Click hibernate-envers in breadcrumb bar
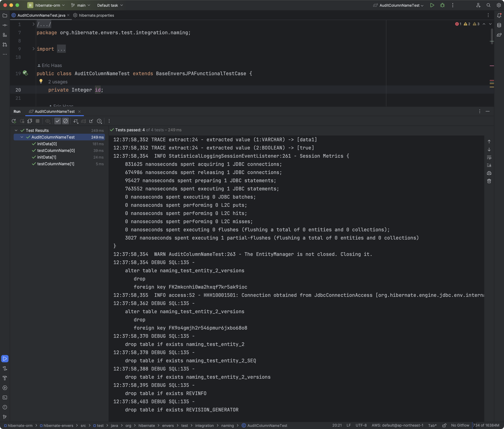504x429 pixels. 58,425
